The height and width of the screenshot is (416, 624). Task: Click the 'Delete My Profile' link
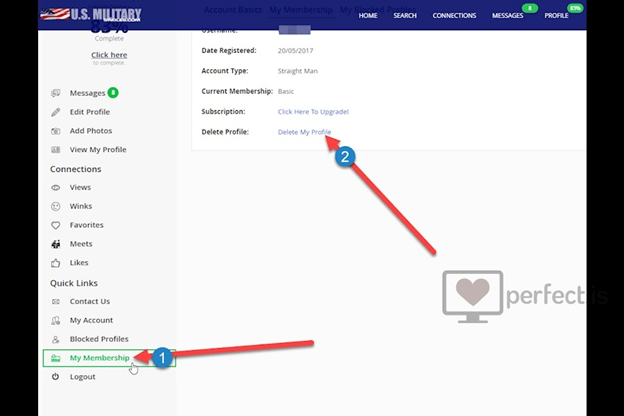304,132
